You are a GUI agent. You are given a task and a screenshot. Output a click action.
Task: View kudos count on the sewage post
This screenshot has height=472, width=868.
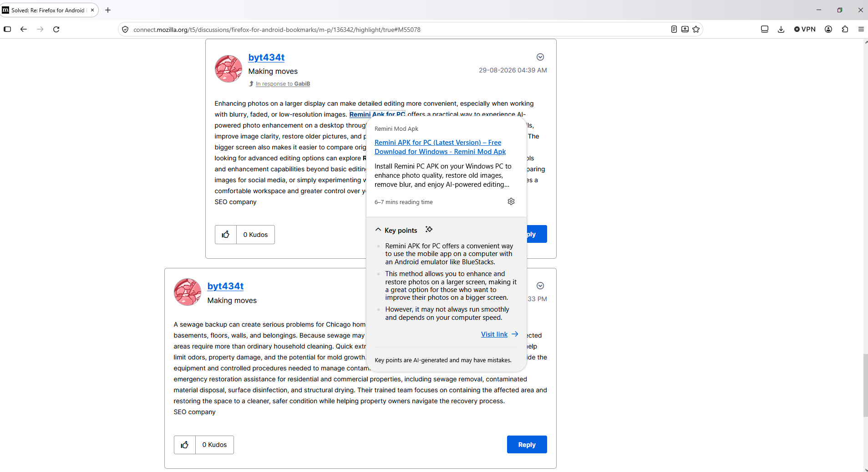coord(214,445)
